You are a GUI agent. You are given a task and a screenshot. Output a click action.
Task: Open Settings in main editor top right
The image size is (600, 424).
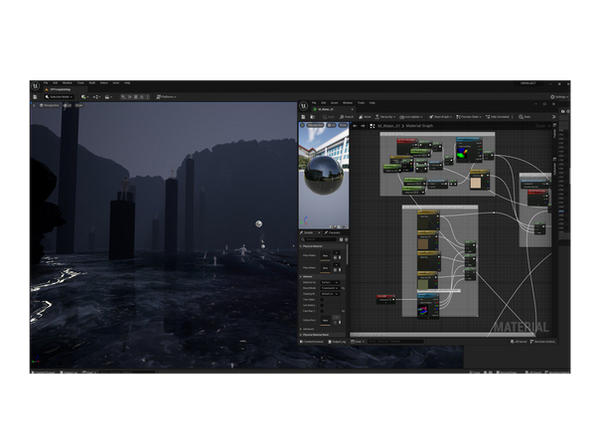[x=559, y=97]
